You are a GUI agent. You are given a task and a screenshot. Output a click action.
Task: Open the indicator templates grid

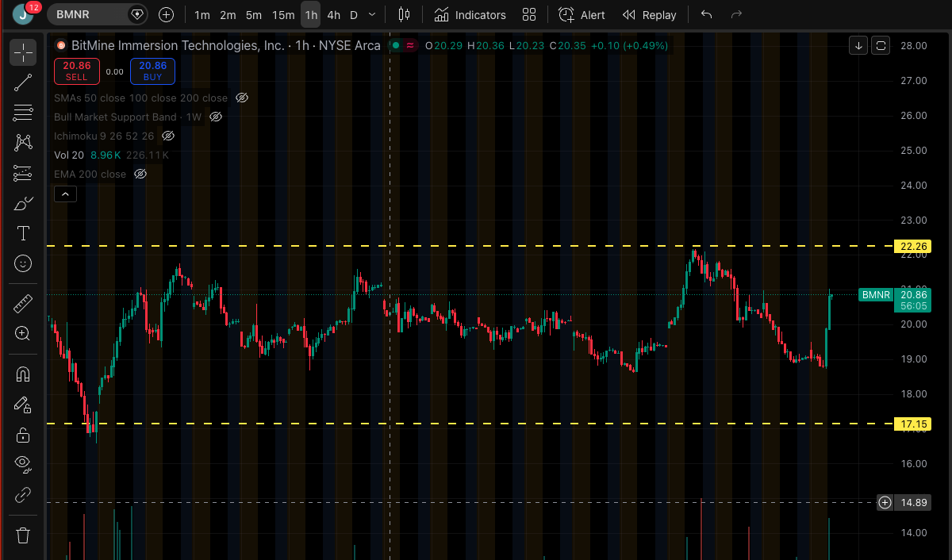pos(529,14)
